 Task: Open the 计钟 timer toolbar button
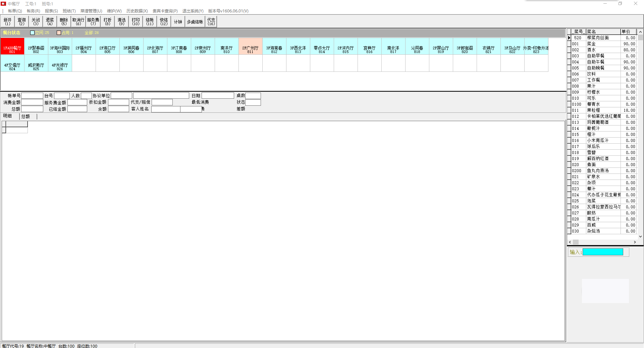pos(178,22)
